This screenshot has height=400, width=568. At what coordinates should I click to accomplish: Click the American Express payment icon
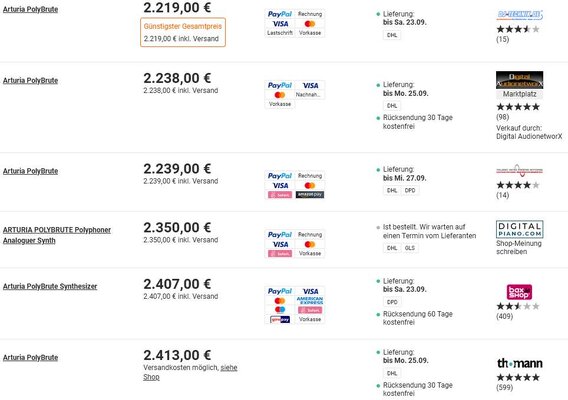[x=310, y=300]
